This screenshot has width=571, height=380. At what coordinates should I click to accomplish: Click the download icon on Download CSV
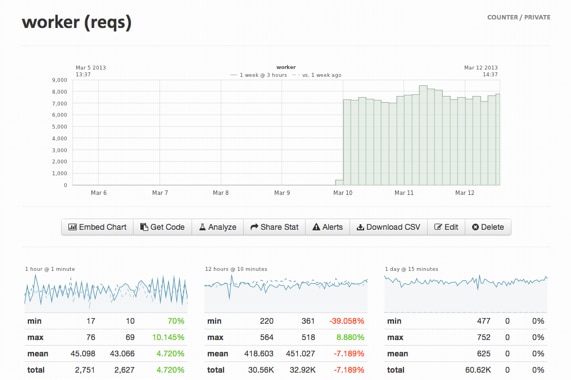click(360, 227)
